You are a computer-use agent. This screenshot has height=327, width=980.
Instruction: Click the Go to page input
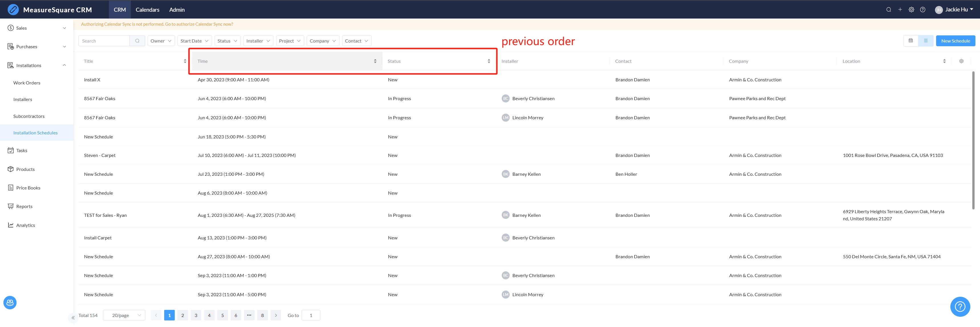click(310, 315)
